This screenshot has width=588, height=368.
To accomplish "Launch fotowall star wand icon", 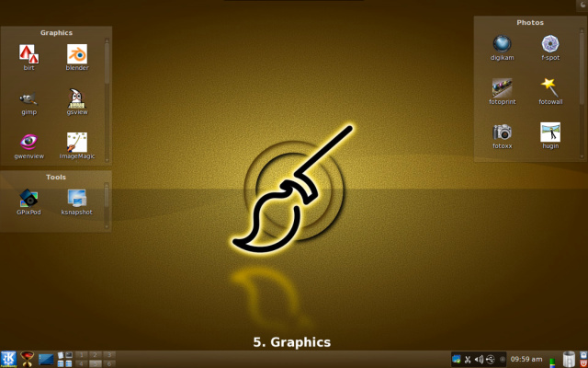I will [x=550, y=88].
